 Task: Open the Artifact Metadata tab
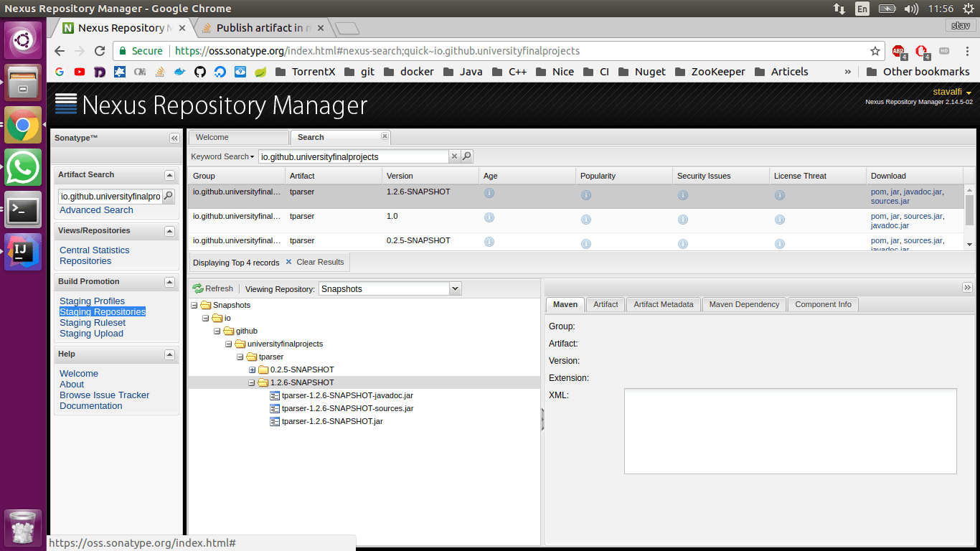[x=664, y=304]
